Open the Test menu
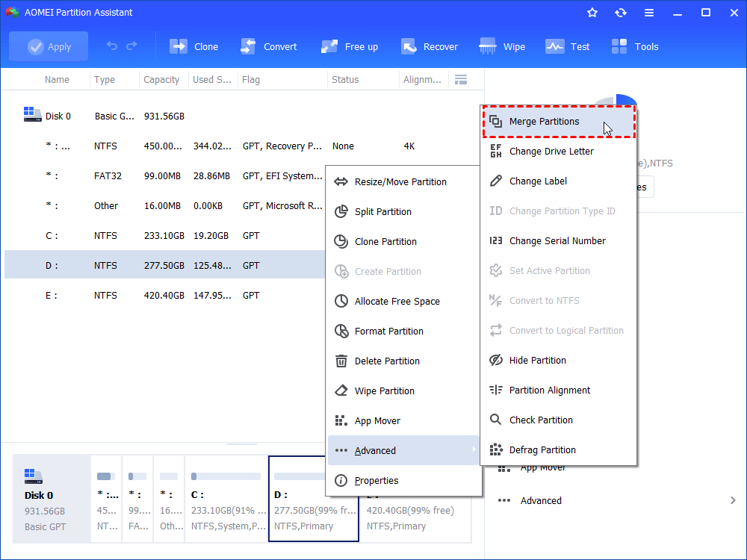The image size is (747, 560). (x=568, y=46)
